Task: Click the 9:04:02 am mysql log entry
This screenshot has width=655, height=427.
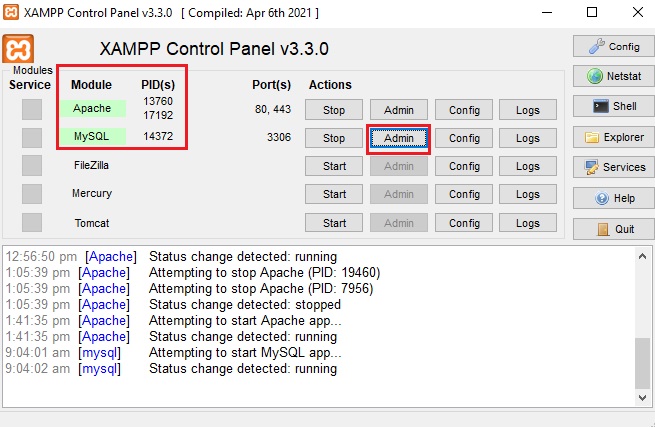Action: pyautogui.click(x=171, y=369)
